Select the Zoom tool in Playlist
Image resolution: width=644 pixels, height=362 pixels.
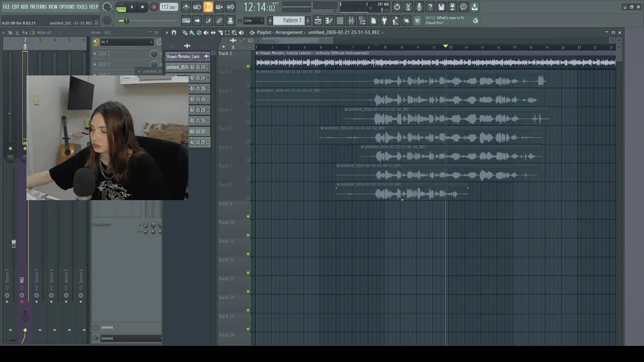(234, 33)
